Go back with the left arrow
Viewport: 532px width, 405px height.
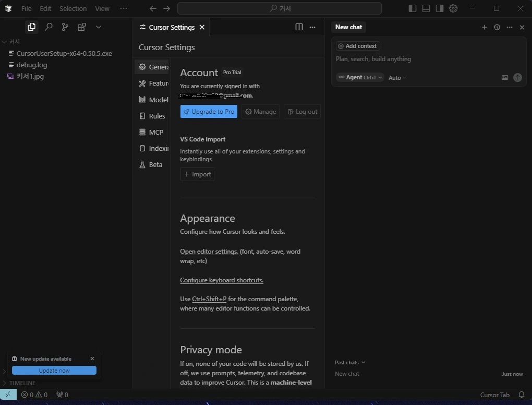coord(153,8)
